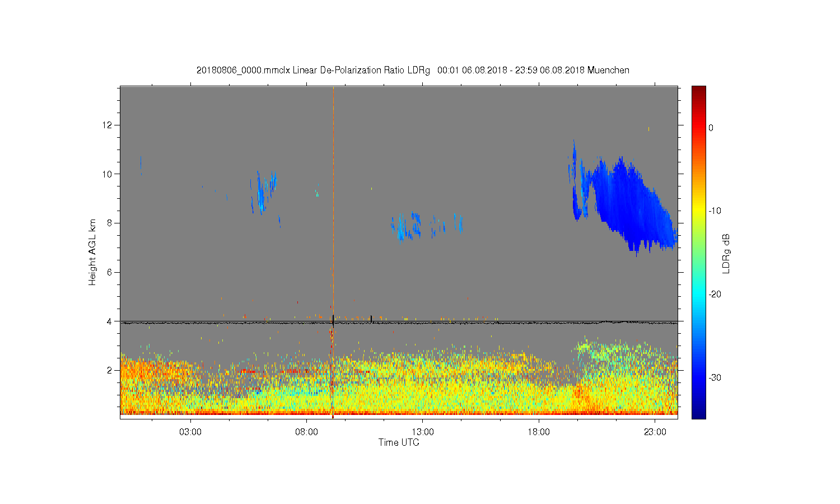Select the 03:00 time tick label
Image resolution: width=840 pixels, height=504 pixels.
190,432
